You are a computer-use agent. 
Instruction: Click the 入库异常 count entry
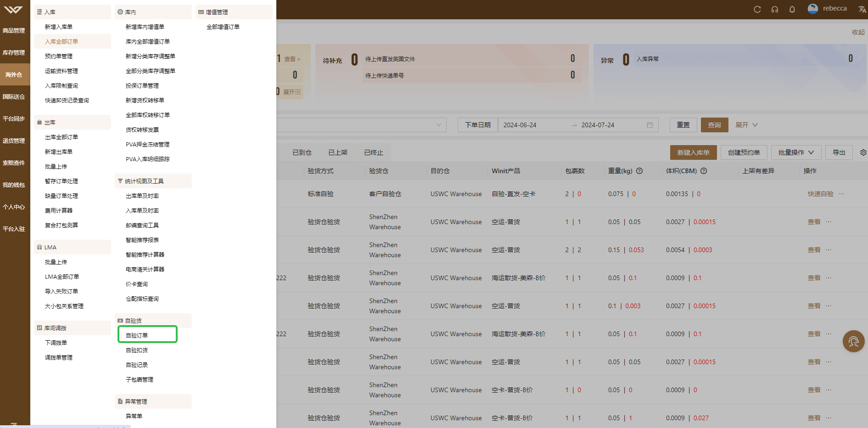point(745,59)
